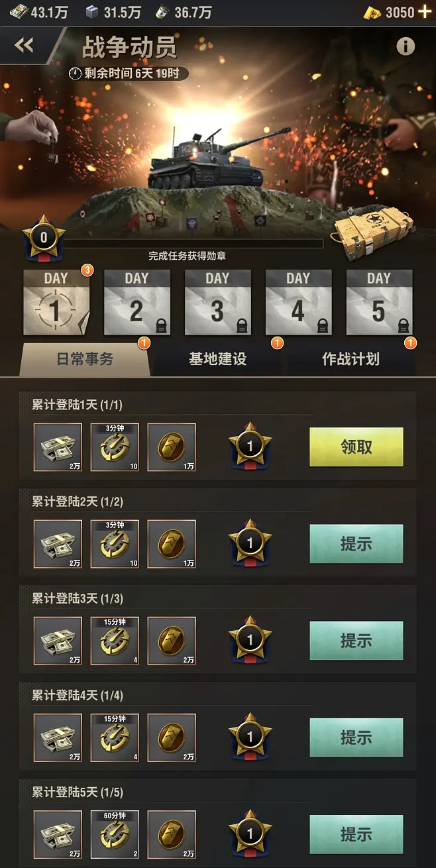Select the locked DAY 2 card
This screenshot has width=436, height=868.
pyautogui.click(x=136, y=302)
